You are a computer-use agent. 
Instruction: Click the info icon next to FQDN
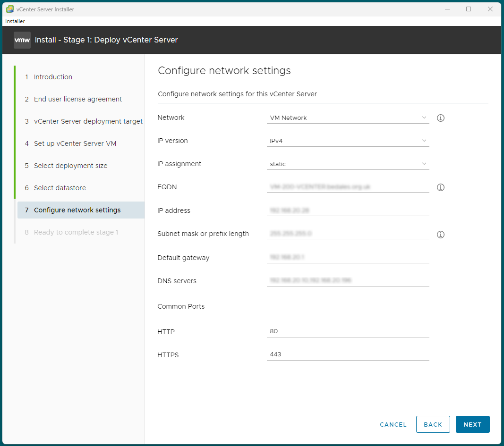coord(440,187)
